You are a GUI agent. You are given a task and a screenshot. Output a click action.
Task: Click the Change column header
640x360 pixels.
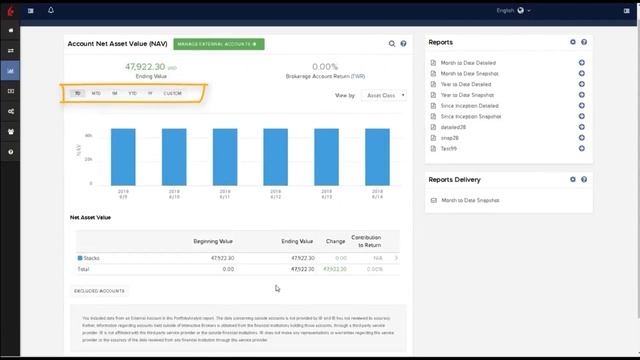pos(335,241)
